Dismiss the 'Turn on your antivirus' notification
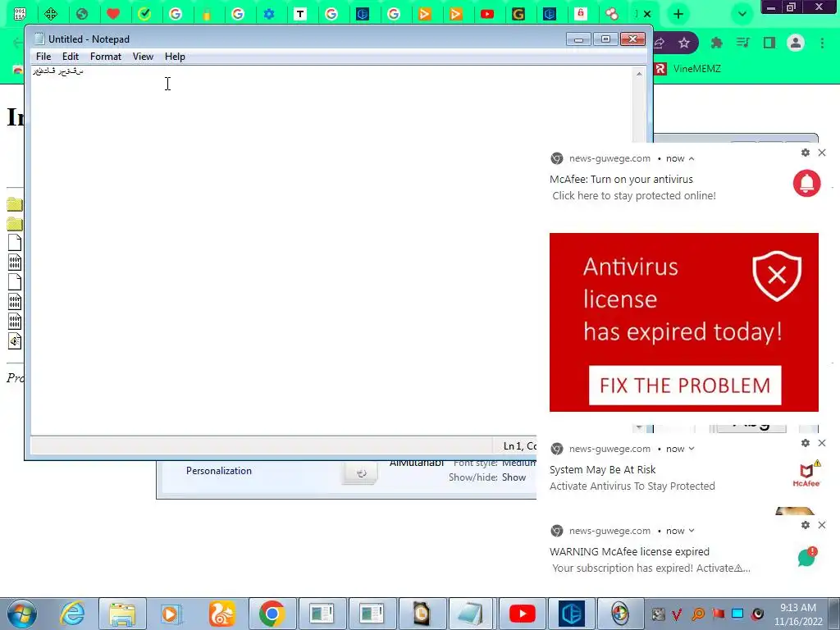The height and width of the screenshot is (630, 840). (x=822, y=153)
